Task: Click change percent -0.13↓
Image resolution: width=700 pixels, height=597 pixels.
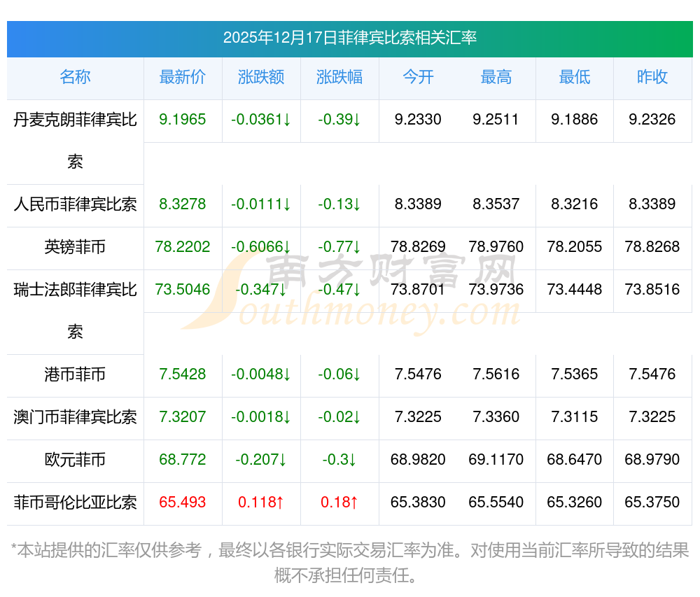Action: 339,204
